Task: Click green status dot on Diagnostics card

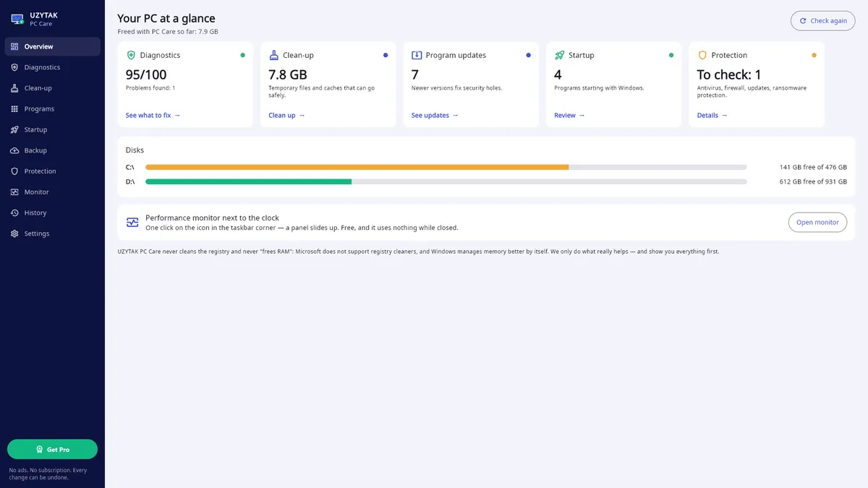Action: (242, 55)
